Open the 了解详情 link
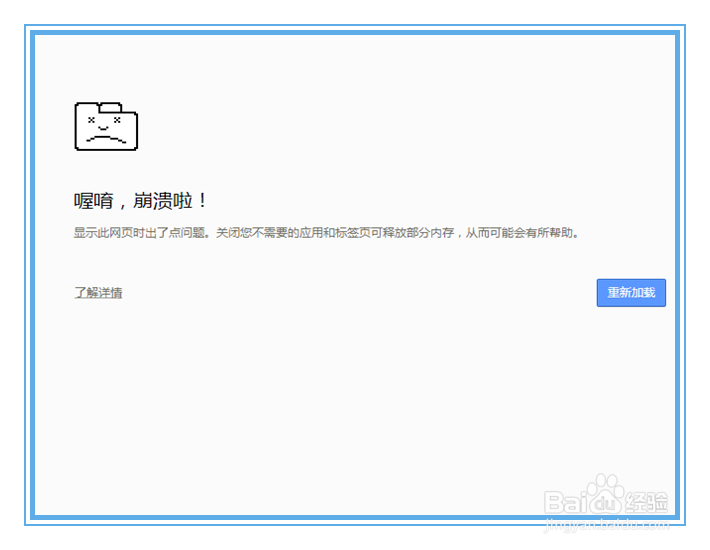 click(98, 292)
